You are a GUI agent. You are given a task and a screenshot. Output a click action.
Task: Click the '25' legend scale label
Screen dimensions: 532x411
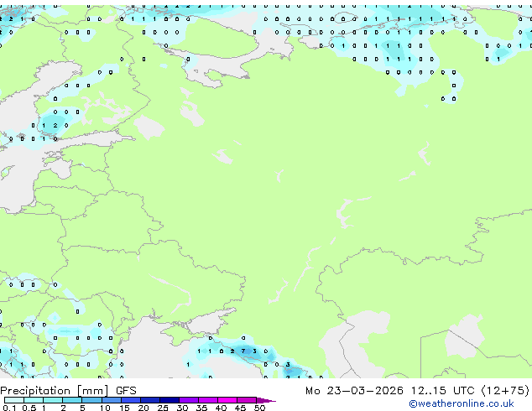tap(163, 408)
